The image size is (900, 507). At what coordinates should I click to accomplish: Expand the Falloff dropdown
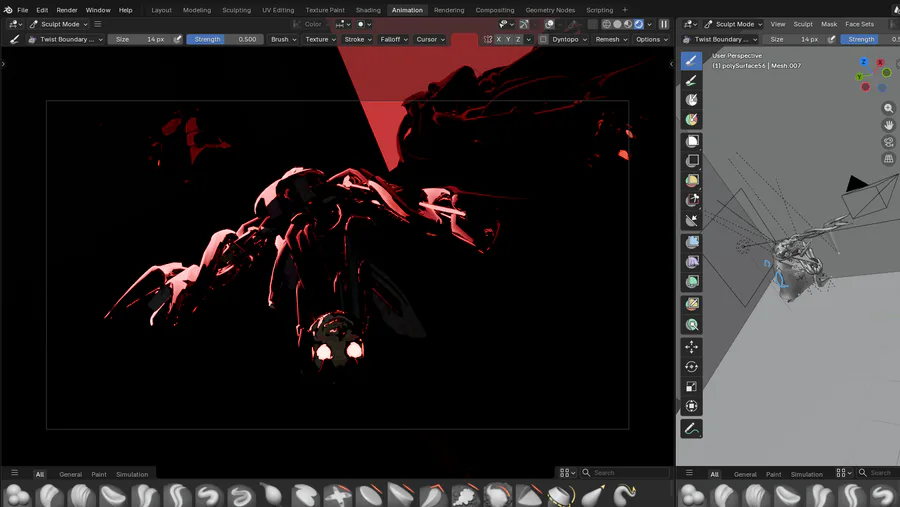click(393, 39)
